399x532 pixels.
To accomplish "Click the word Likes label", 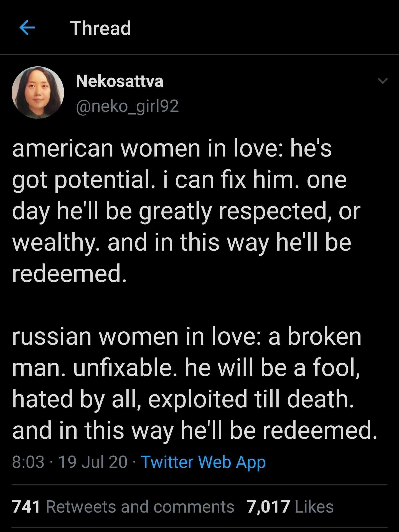I will tap(314, 506).
